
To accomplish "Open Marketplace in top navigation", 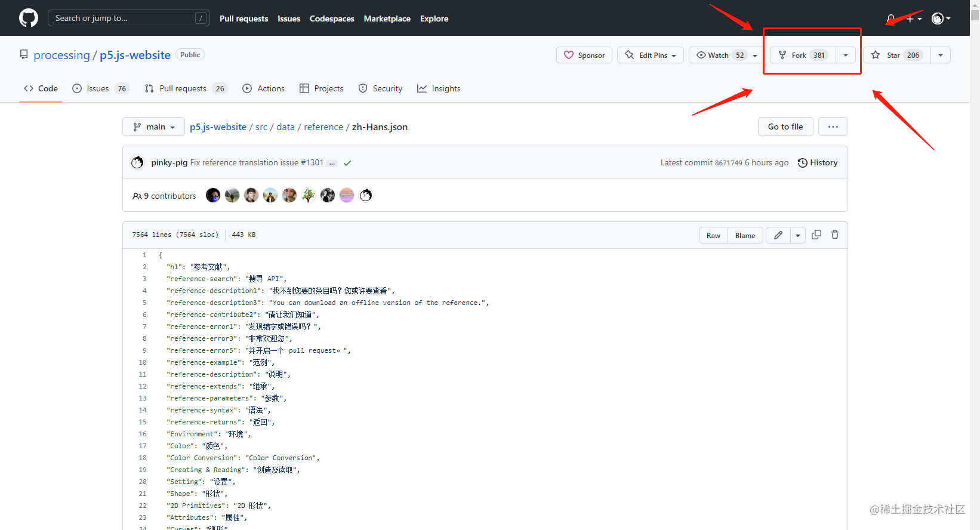I will pyautogui.click(x=387, y=19).
